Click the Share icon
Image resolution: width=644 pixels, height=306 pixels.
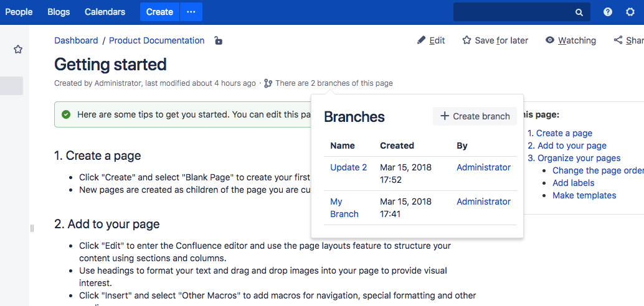(618, 40)
